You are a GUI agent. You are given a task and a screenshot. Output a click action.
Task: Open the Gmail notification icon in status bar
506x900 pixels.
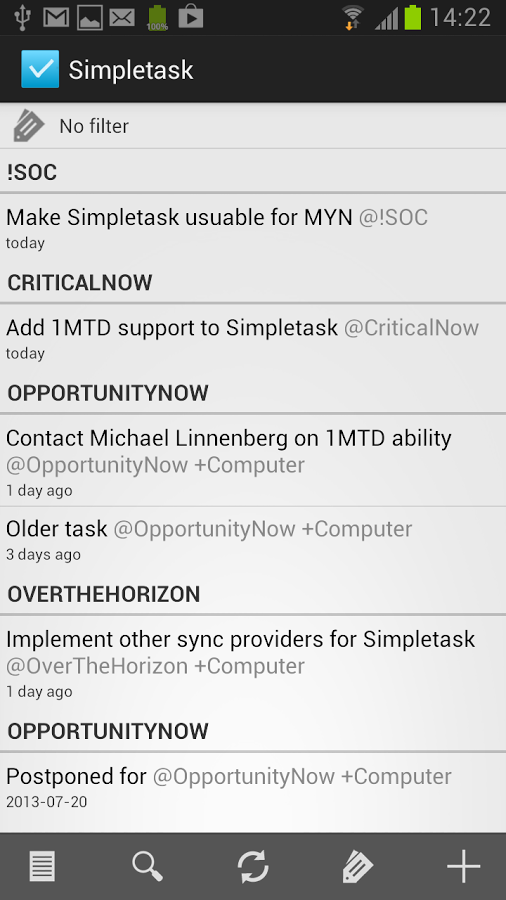pos(56,18)
